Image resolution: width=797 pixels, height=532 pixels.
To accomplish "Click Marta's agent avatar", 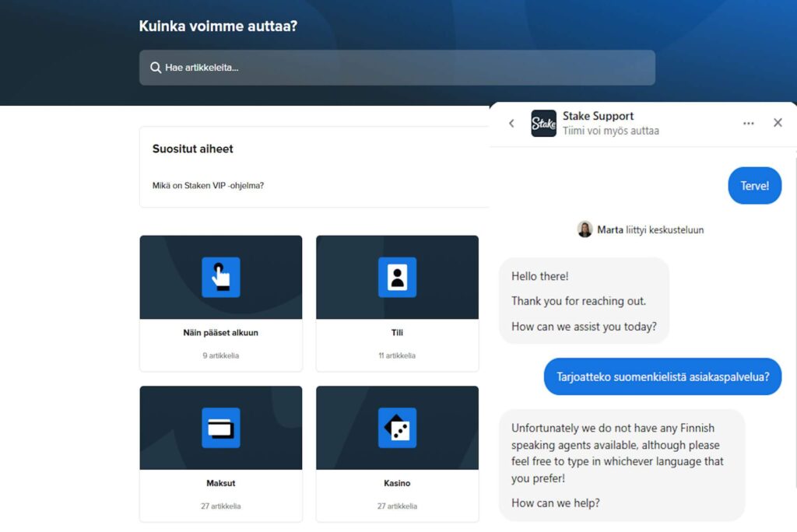I will 585,229.
